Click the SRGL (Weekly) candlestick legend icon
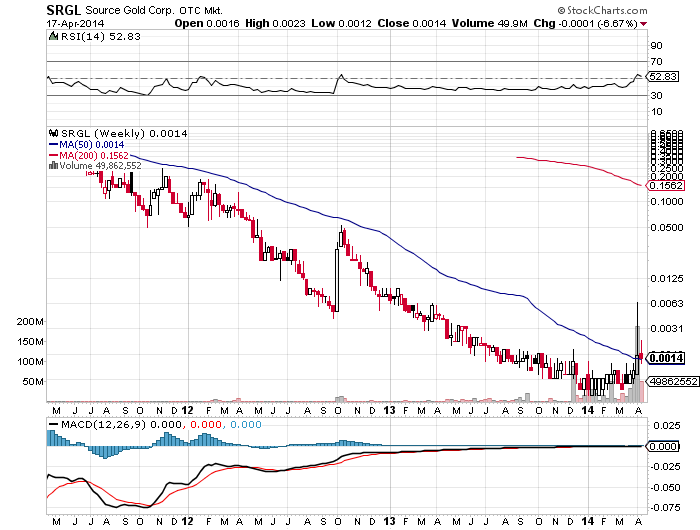The height and width of the screenshot is (530, 700). 53,133
